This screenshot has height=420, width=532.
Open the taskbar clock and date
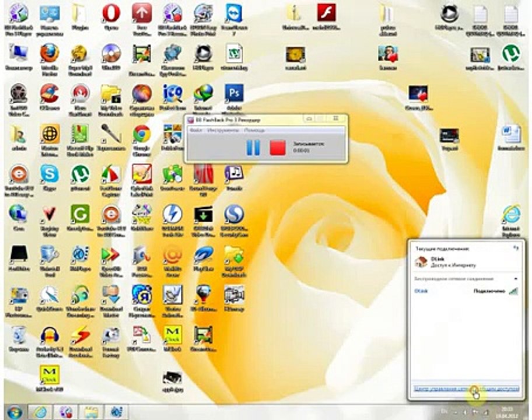point(508,412)
